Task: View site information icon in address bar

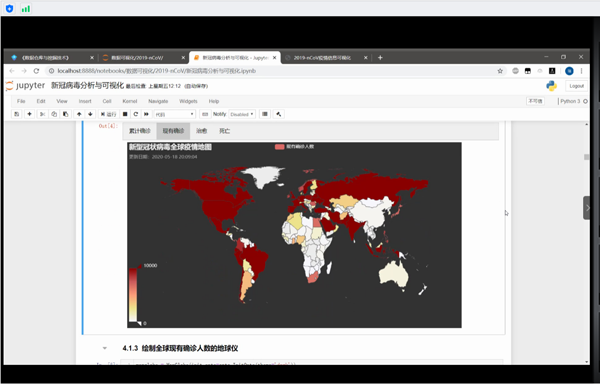Action: [51, 71]
